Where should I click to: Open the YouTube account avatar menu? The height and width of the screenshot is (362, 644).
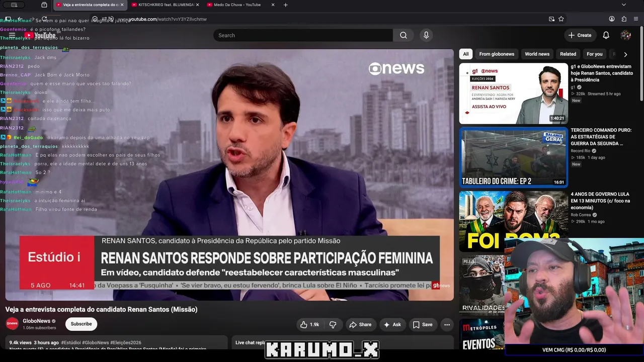pos(626,35)
